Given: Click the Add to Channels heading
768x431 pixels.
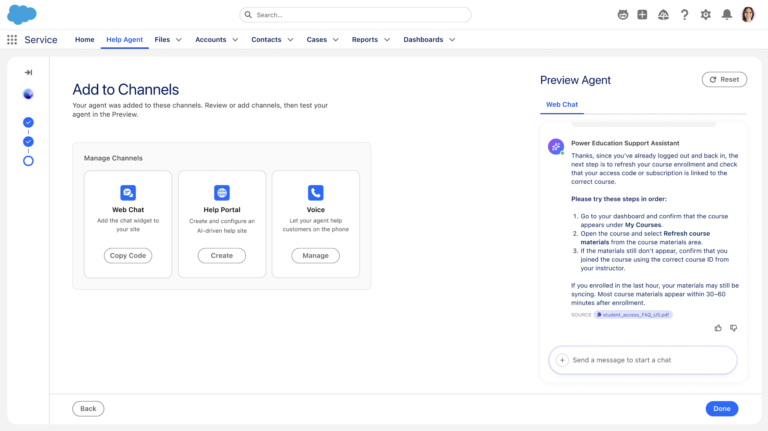Looking at the screenshot, I should click(125, 90).
